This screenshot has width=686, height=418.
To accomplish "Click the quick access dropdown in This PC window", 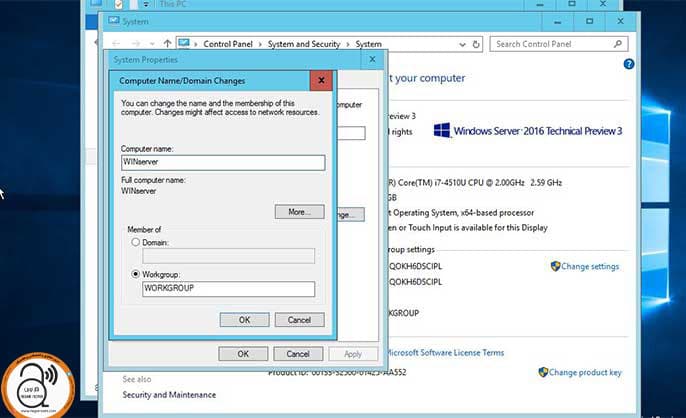I will pos(146,4).
